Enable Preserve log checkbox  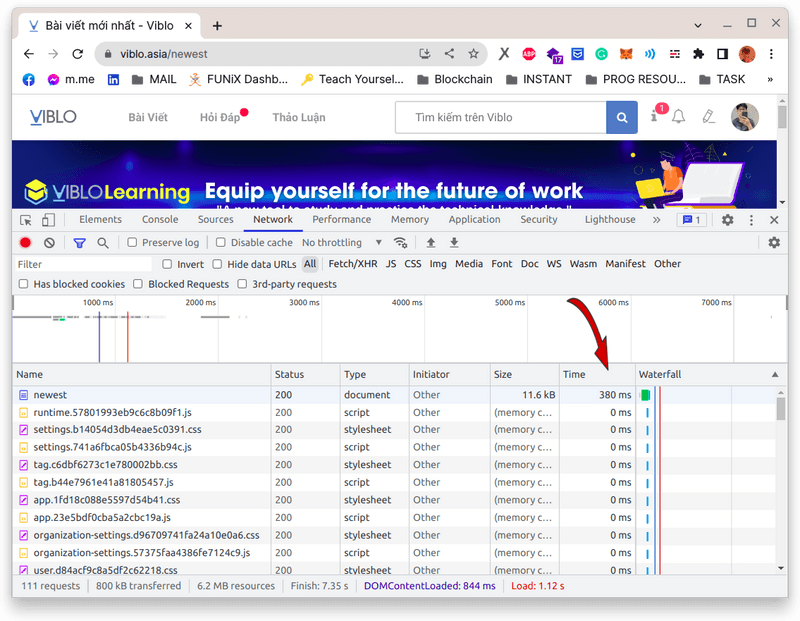pyautogui.click(x=132, y=243)
